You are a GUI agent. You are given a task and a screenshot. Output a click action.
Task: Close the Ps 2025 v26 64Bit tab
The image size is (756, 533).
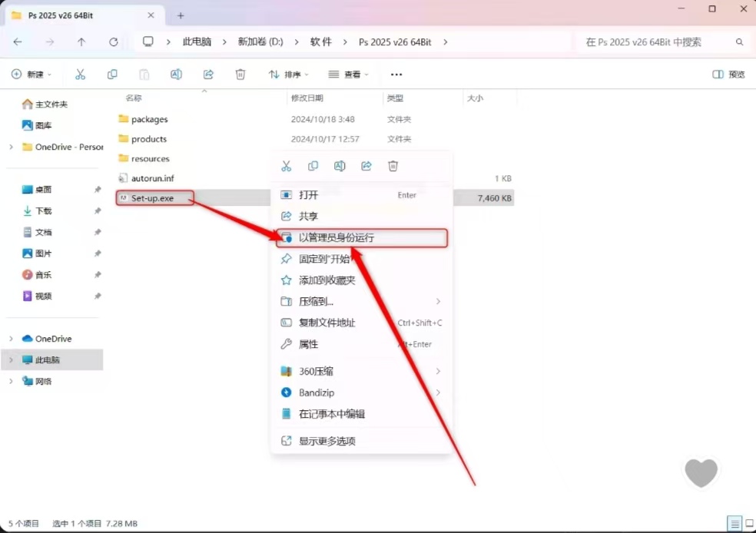pos(151,15)
